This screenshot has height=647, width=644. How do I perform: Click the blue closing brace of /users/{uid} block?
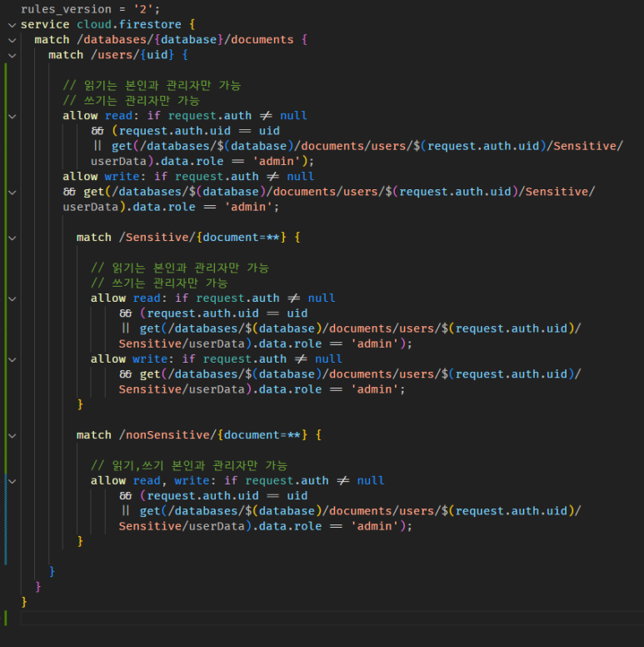(x=52, y=571)
